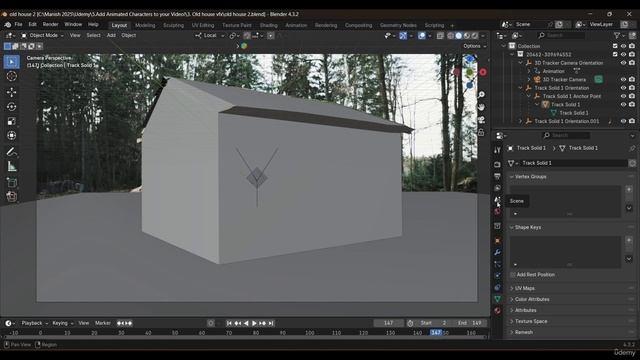This screenshot has height=360, width=640.
Task: Uncheck Collection exclude checkbox
Action: [615, 46]
